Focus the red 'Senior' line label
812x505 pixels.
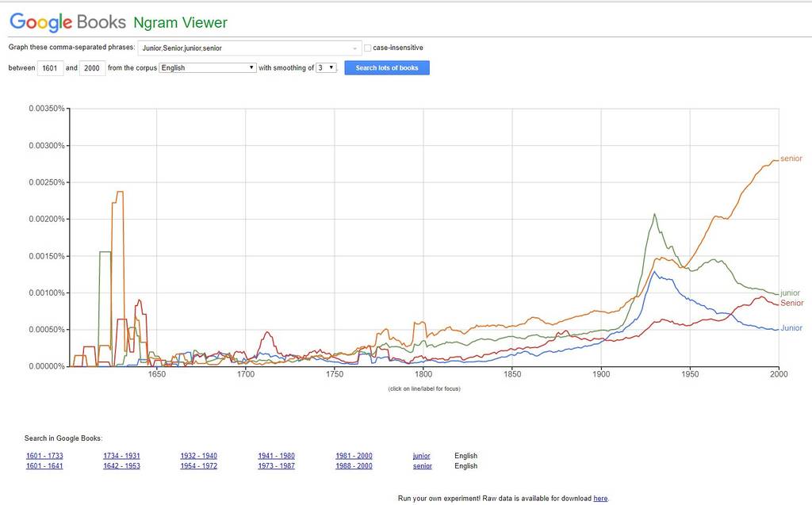click(x=791, y=304)
